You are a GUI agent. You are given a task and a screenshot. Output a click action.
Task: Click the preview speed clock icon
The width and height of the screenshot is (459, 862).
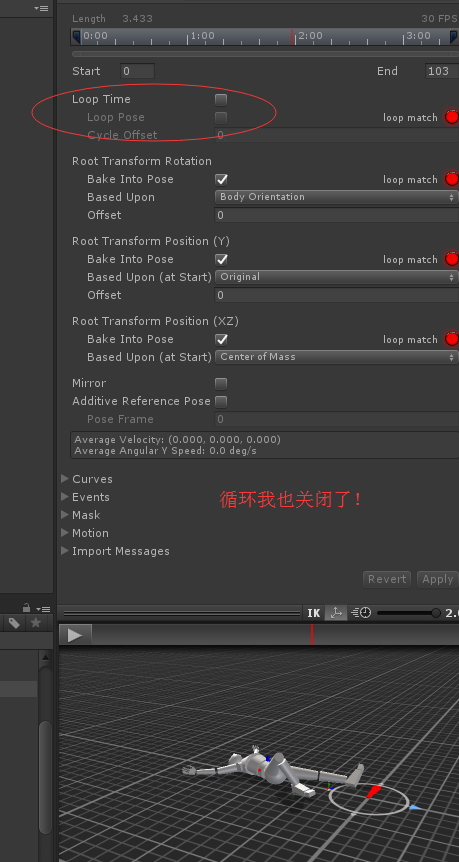coord(360,612)
